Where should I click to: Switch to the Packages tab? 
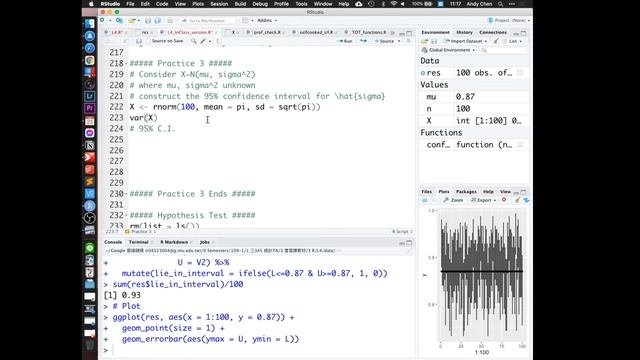[466, 192]
